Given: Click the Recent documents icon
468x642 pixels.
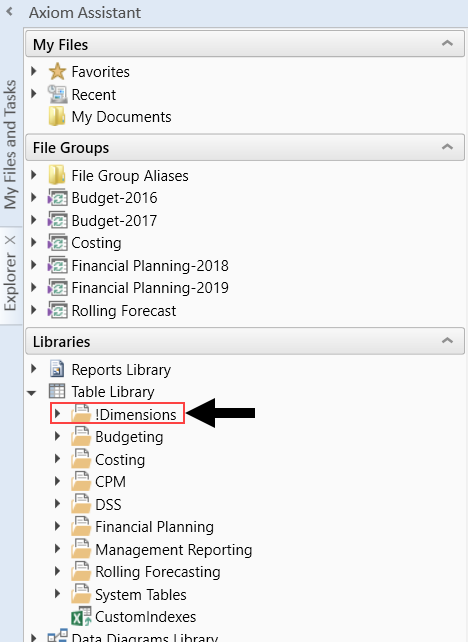Looking at the screenshot, I should [57, 94].
